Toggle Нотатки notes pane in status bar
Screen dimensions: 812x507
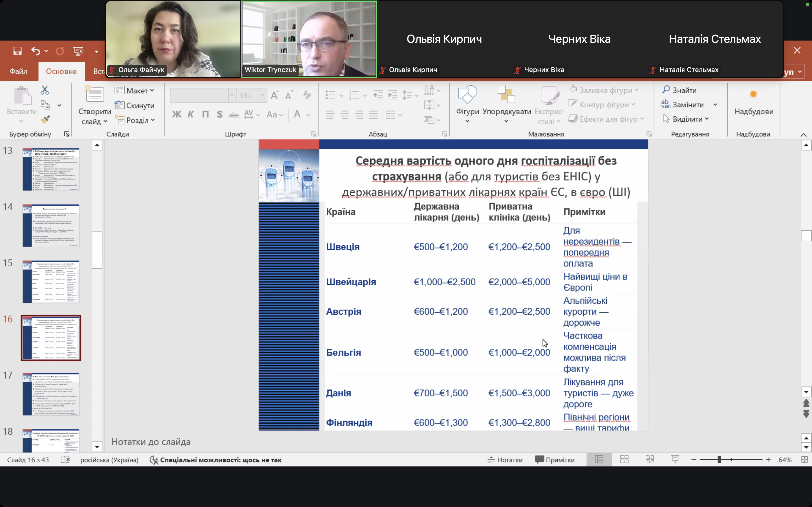tap(505, 460)
